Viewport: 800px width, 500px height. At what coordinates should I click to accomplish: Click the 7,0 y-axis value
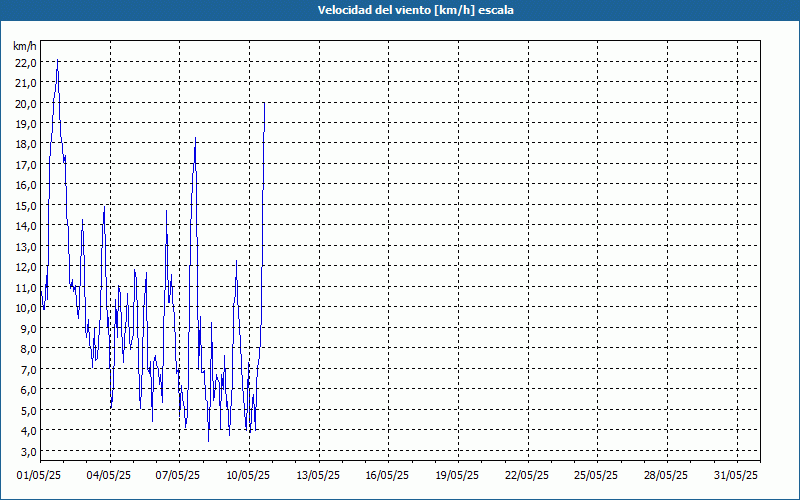(28, 369)
